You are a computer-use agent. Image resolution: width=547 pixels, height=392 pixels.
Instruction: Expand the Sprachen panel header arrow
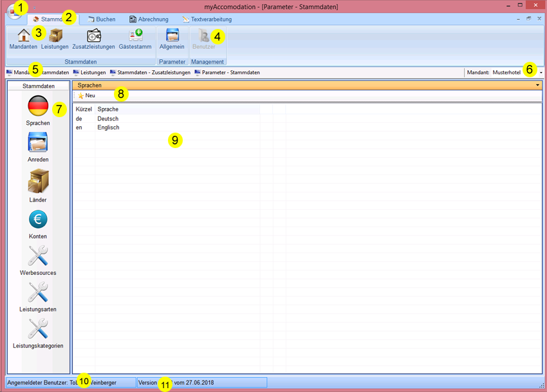(537, 85)
